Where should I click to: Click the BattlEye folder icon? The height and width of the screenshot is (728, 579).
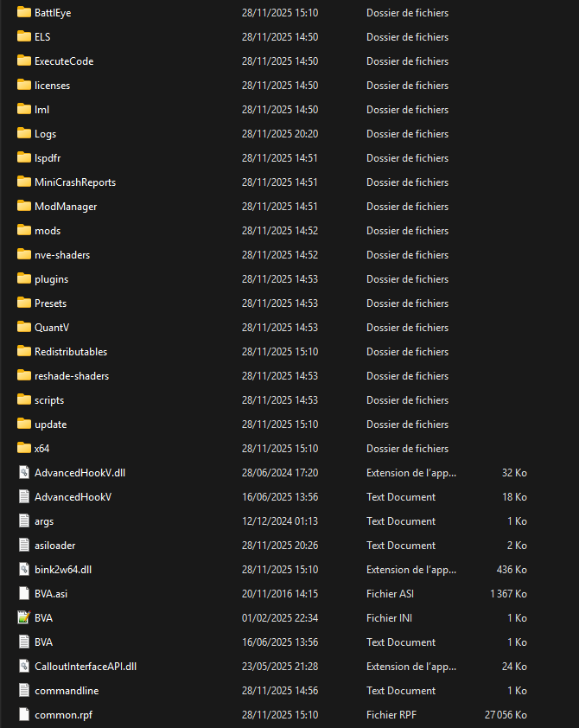(23, 12)
